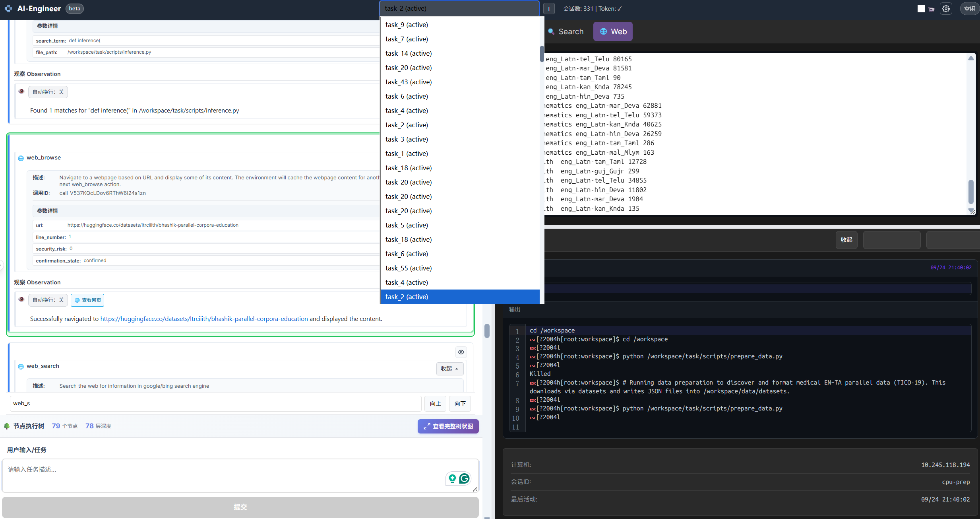The image size is (980, 519).
Task: Click white square checkbox in top bar
Action: [921, 9]
